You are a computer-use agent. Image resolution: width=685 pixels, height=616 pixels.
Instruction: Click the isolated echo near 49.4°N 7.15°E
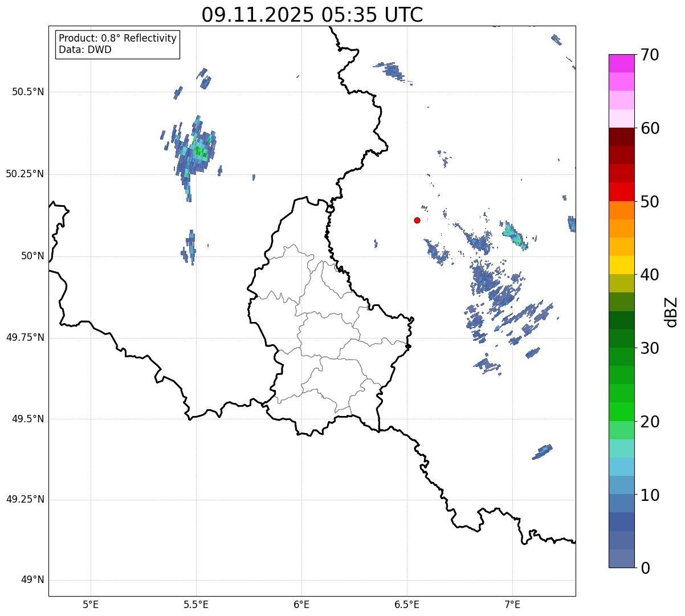pos(542,452)
